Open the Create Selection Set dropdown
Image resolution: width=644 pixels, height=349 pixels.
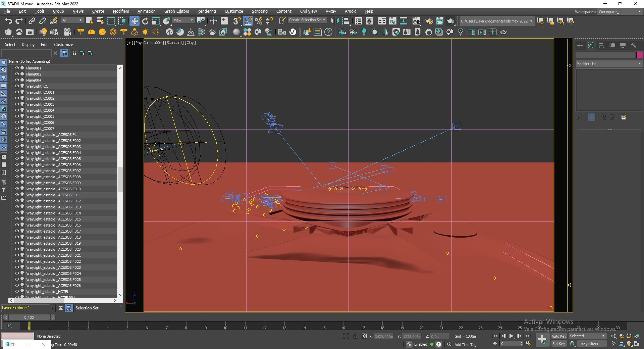click(307, 20)
